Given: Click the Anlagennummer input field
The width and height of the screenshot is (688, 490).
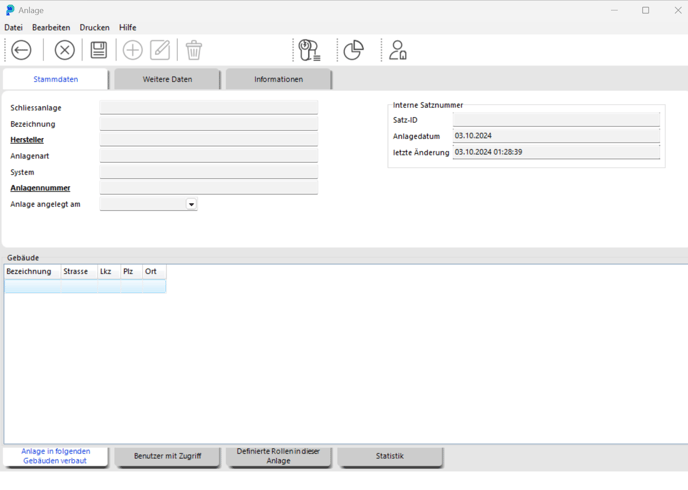Looking at the screenshot, I should 208,188.
